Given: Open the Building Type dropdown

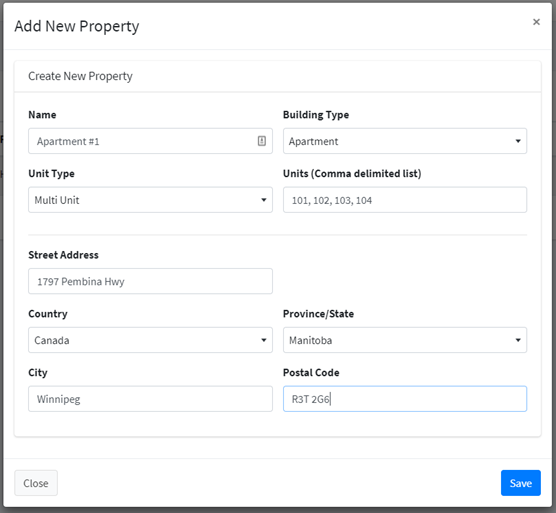Looking at the screenshot, I should [x=405, y=141].
